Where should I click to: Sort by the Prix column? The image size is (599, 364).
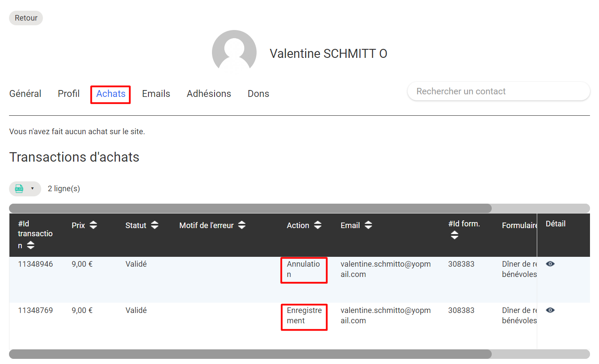pyautogui.click(x=93, y=225)
